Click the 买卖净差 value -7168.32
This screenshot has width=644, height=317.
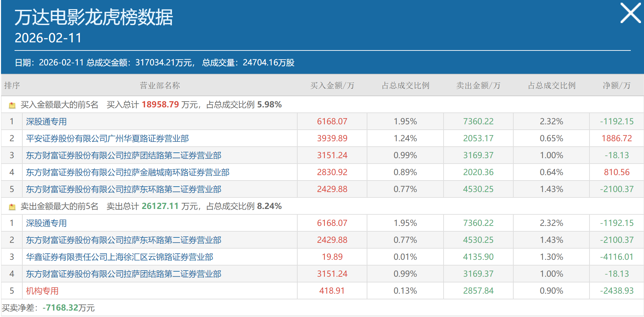[61, 308]
